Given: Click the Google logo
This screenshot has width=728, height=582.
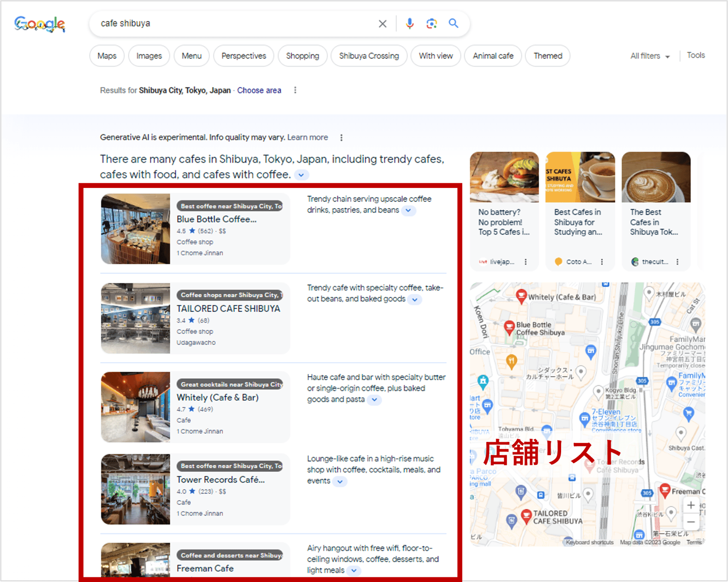Looking at the screenshot, I should point(39,24).
